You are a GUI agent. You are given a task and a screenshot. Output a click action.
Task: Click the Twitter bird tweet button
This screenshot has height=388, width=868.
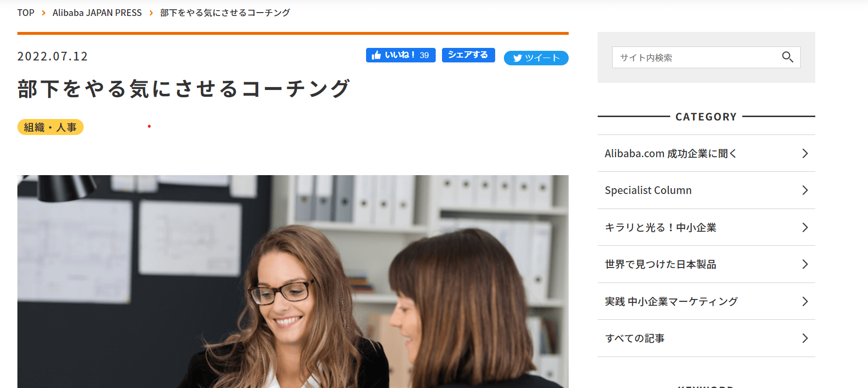tap(536, 58)
